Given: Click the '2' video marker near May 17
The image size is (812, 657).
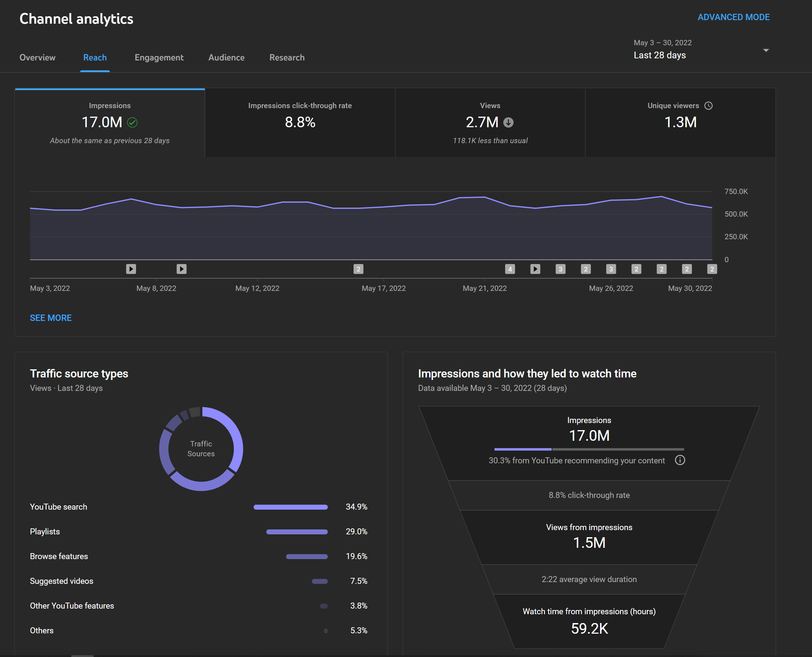Looking at the screenshot, I should [x=358, y=269].
